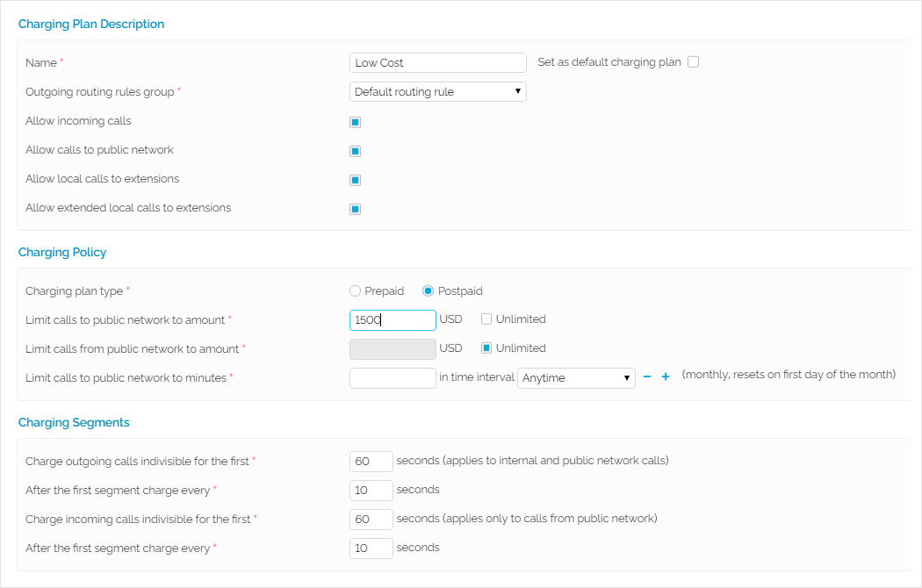Screen dimensions: 922x588
Task: Click incoming After first segment charge field
Action: [x=371, y=549]
